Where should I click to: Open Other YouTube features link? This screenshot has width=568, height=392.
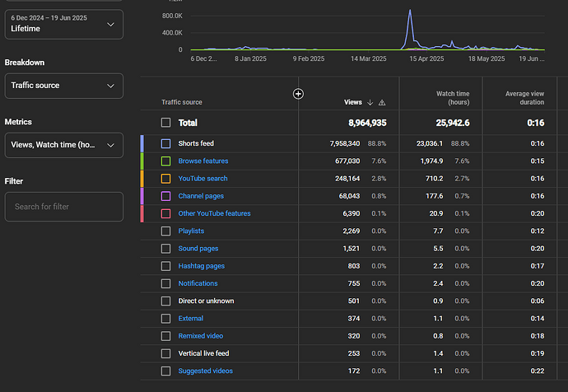point(214,213)
